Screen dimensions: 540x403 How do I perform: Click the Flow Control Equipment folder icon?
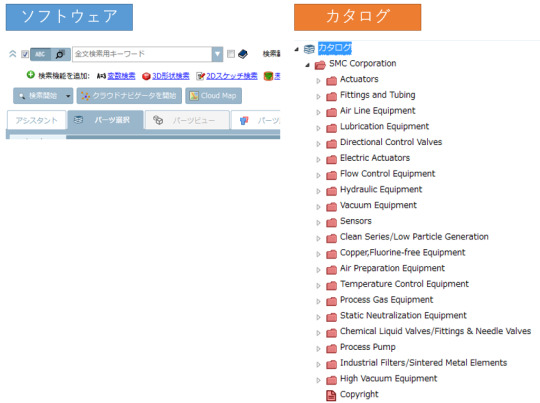point(331,175)
